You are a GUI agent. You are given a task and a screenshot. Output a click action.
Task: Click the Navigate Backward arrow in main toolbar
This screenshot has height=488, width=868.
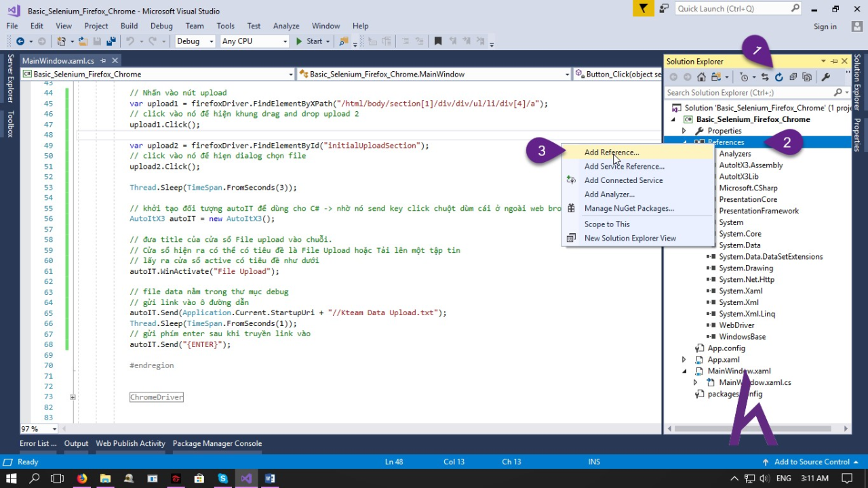20,41
